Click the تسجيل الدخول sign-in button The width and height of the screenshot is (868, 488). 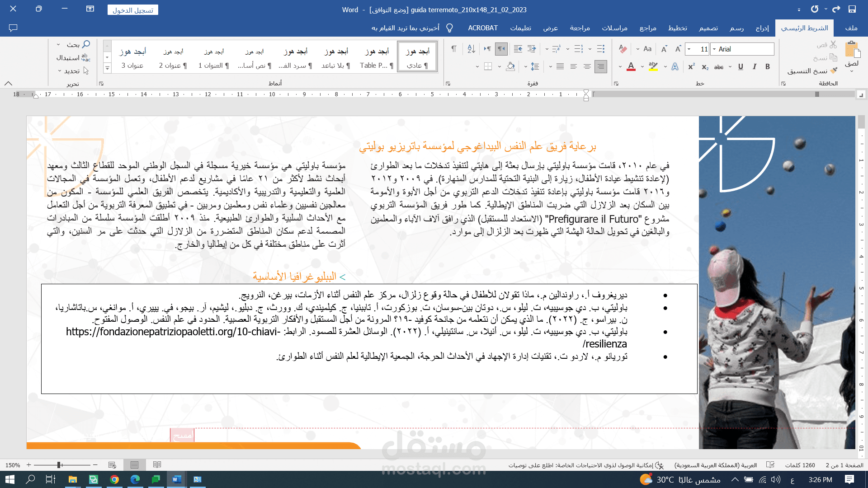point(133,10)
